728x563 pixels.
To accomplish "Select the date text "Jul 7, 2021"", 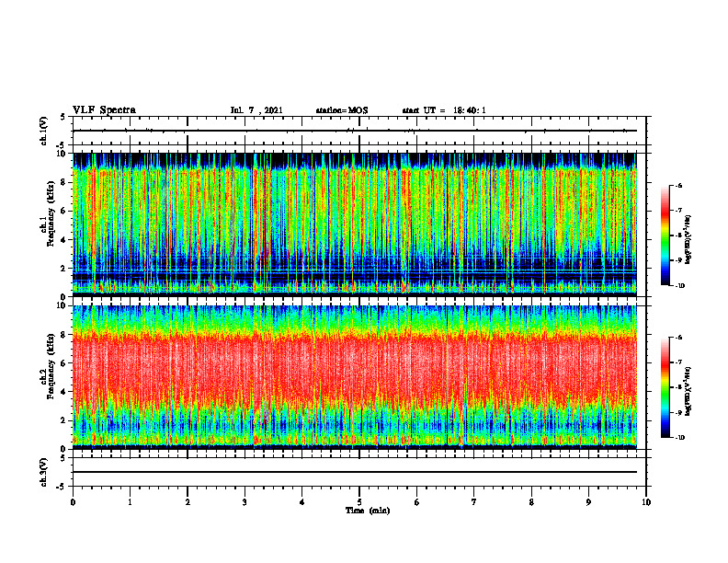I will click(x=256, y=110).
